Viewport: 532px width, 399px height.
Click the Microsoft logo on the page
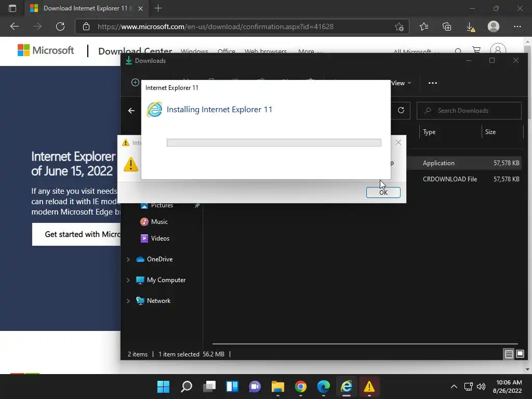point(46,50)
